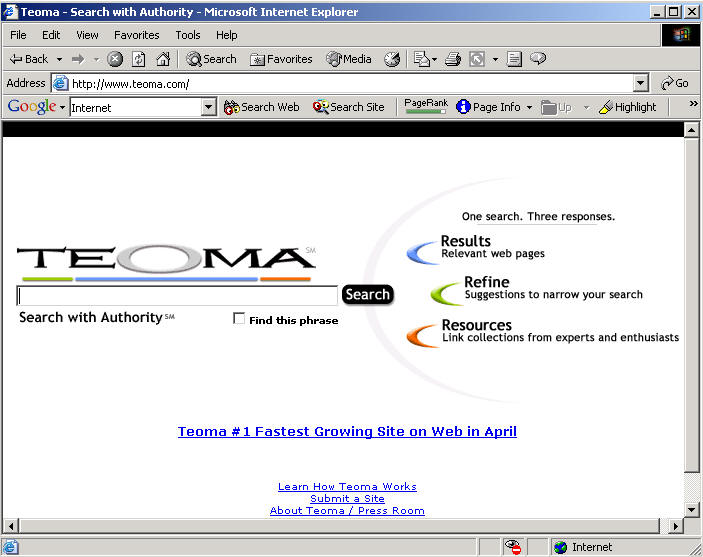Click the Stop loading icon in toolbar
Viewport: 703px width, 557px height.
[x=115, y=59]
